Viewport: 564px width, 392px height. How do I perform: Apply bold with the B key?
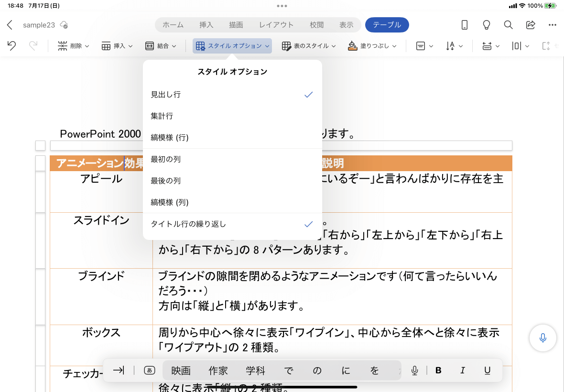[438, 370]
